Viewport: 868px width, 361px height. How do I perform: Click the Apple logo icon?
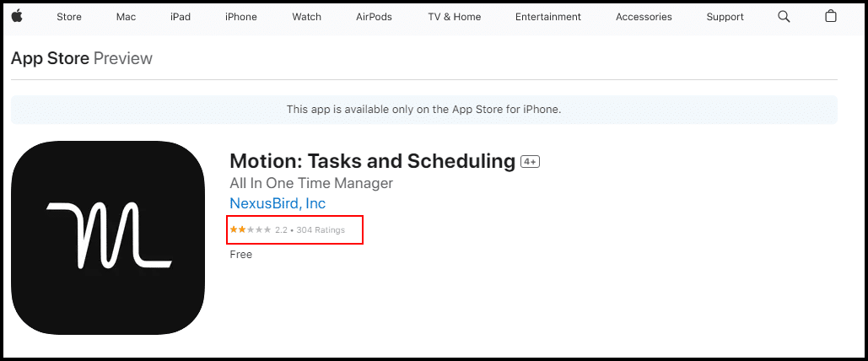tap(17, 16)
